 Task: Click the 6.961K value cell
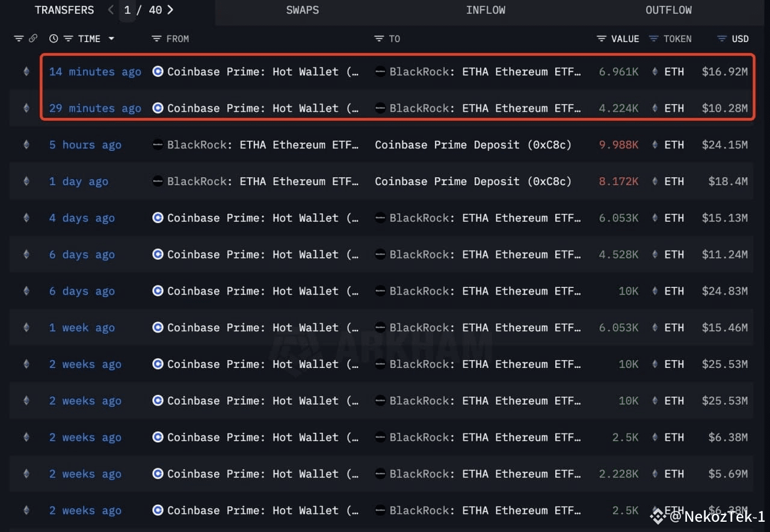[x=618, y=72]
